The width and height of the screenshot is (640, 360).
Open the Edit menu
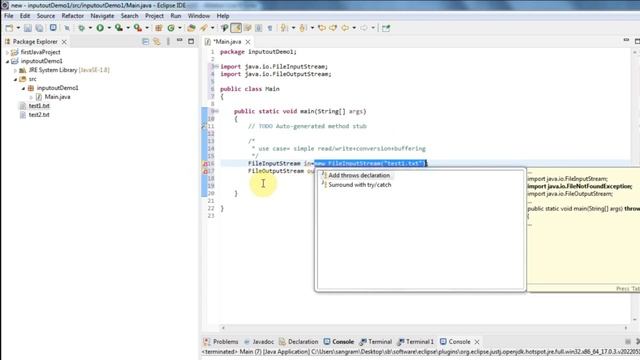(25, 16)
